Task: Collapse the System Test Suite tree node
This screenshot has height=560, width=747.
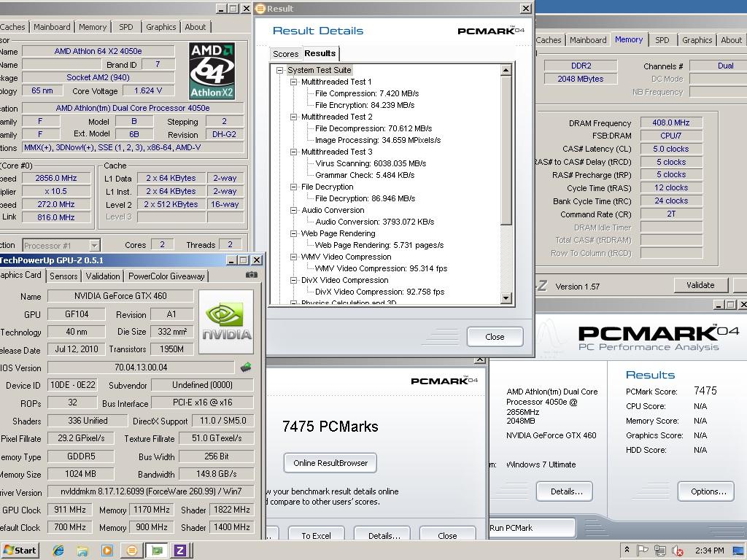Action: [x=280, y=70]
